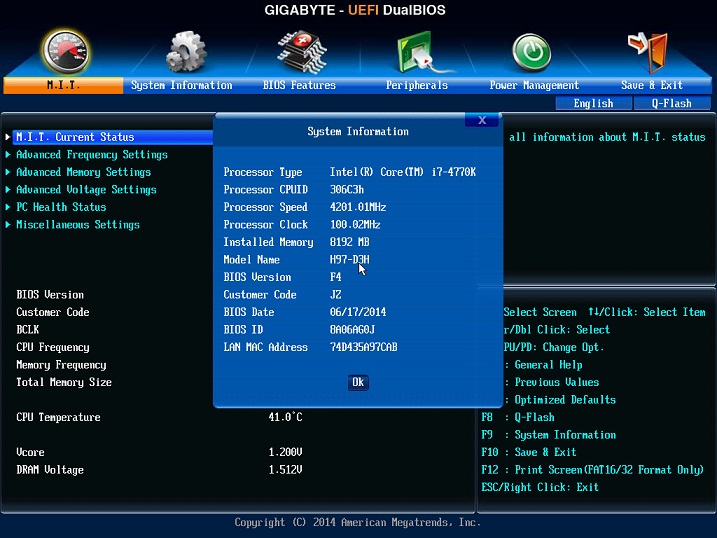Click the CPU Frequency label
Screen dimensions: 717x538
tap(53, 347)
